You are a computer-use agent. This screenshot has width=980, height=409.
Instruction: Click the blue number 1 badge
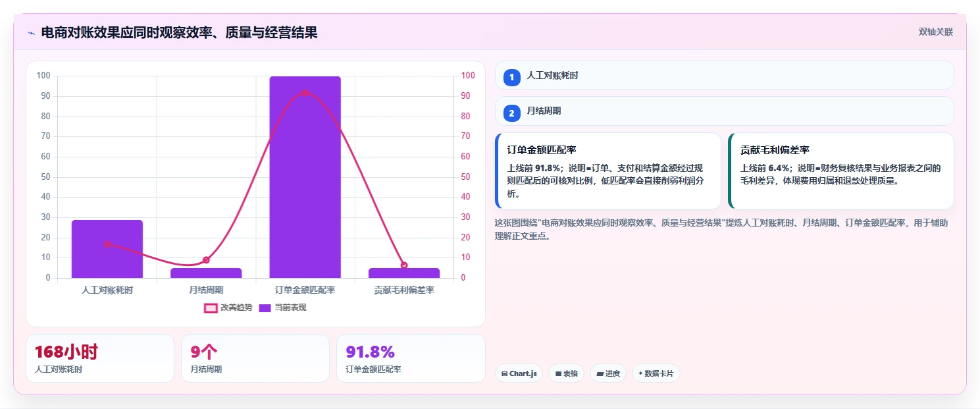[511, 77]
